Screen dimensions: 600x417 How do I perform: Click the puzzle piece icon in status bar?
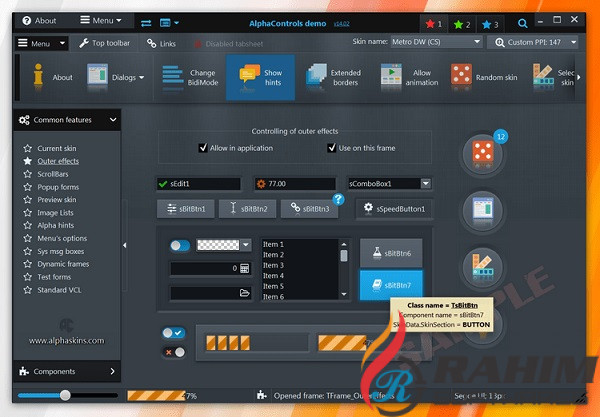tap(262, 395)
